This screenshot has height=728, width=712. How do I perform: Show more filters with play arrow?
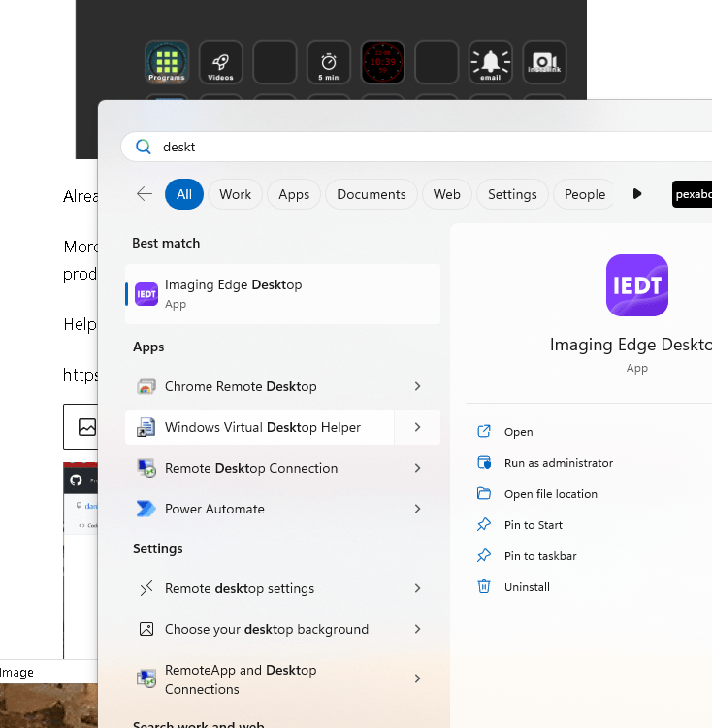click(x=637, y=193)
